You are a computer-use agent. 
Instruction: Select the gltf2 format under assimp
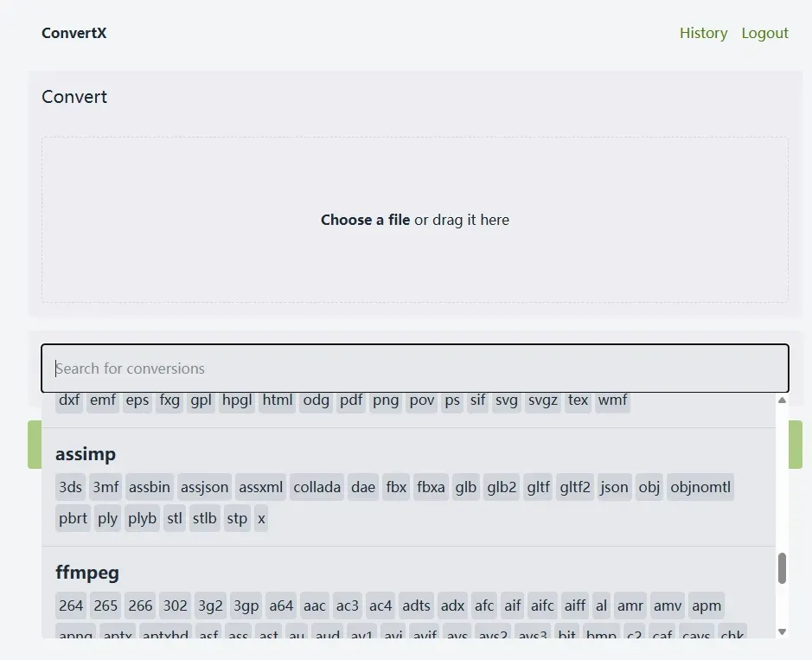(574, 487)
